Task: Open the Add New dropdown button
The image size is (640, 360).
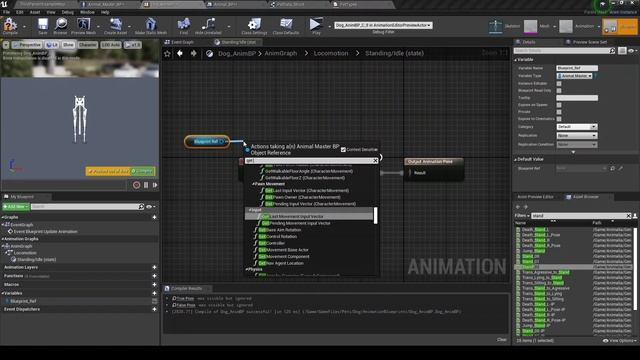Action: 16,207
